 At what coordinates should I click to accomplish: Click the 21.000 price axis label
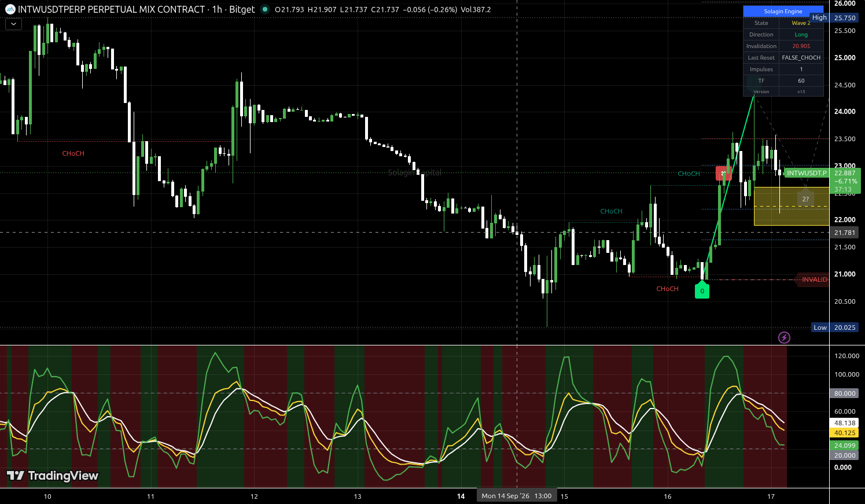coord(845,274)
